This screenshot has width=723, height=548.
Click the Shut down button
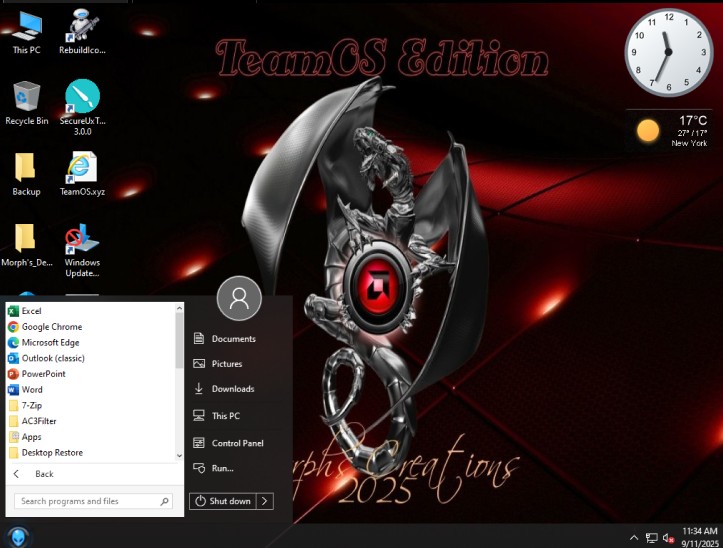[223, 501]
